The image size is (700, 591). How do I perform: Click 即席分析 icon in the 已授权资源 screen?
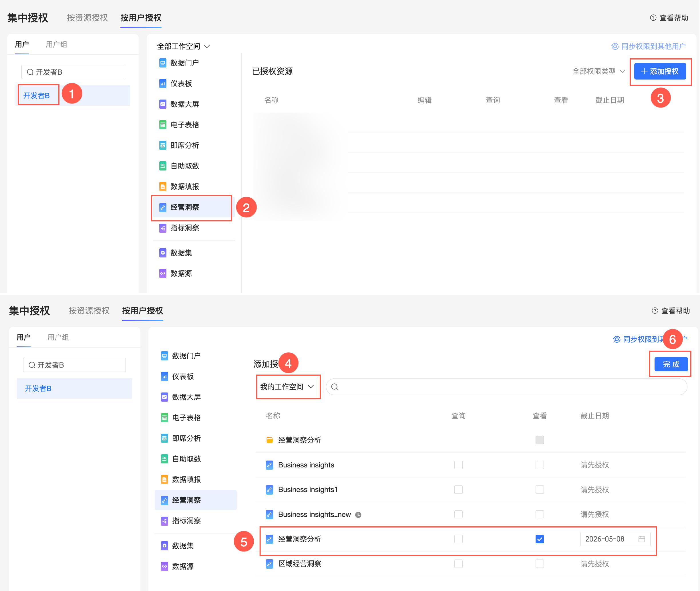pos(162,145)
